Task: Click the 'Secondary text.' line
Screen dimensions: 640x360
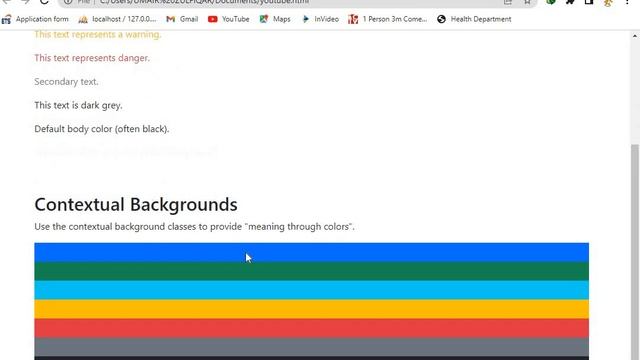Action: (66, 82)
